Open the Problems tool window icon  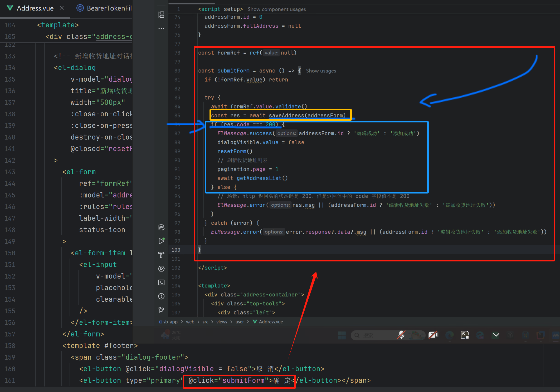pyautogui.click(x=161, y=296)
